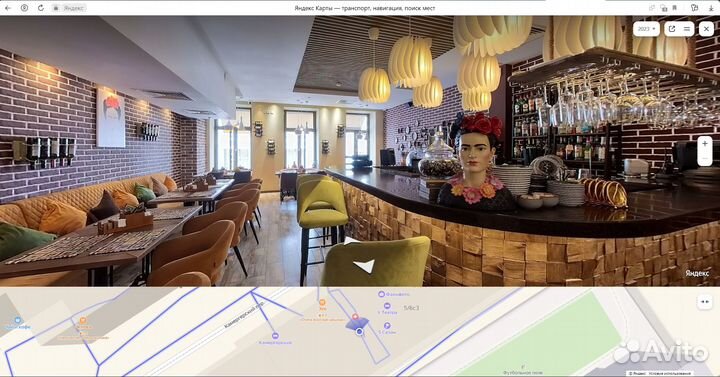The height and width of the screenshot is (377, 720).
Task: Select the red place marker on the map
Action: [355, 317]
